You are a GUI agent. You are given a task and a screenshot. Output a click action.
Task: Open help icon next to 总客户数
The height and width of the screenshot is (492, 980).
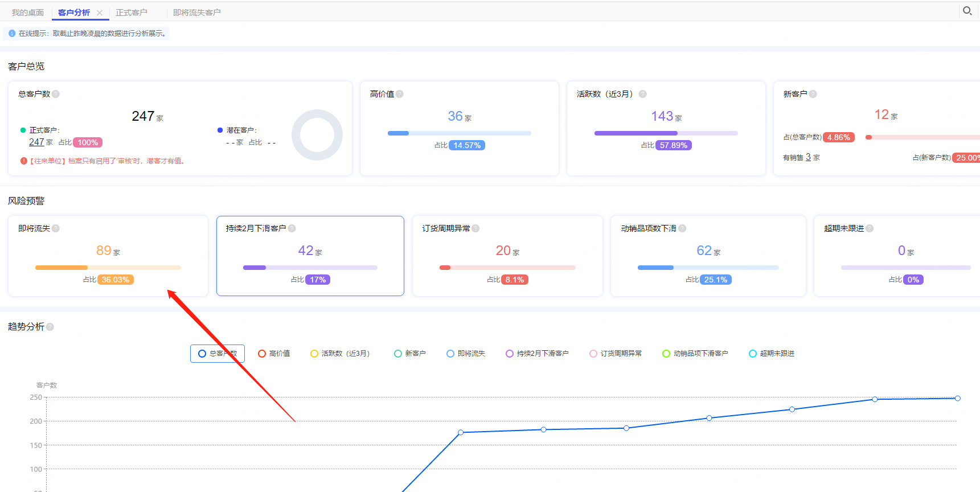click(x=56, y=94)
